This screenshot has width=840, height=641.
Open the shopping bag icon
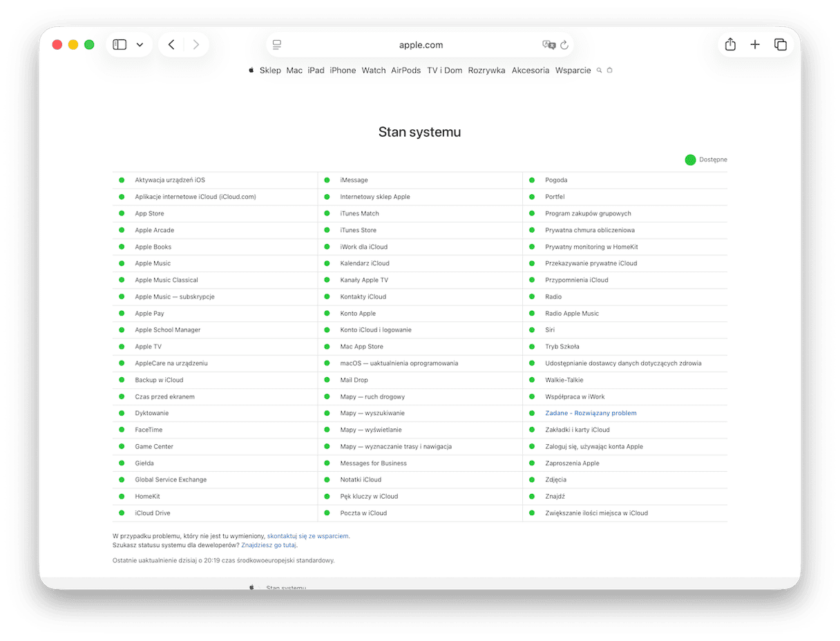point(609,70)
